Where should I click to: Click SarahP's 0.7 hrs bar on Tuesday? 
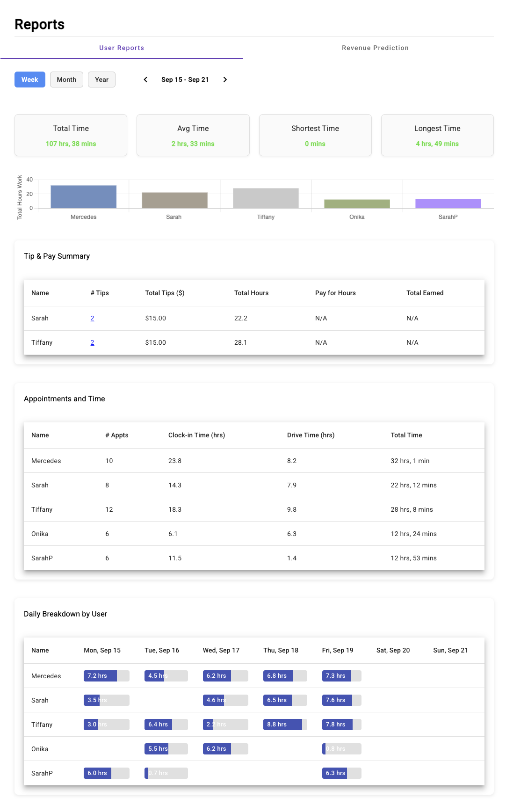point(166,773)
